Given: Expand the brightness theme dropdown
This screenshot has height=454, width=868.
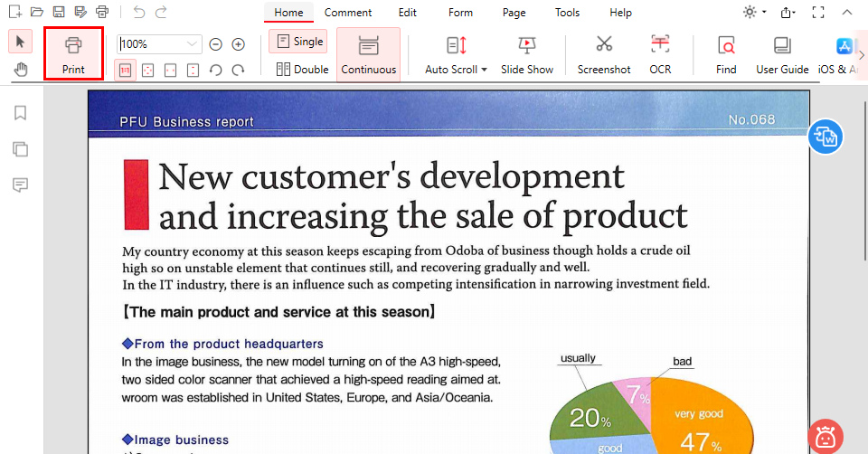Looking at the screenshot, I should [x=764, y=13].
